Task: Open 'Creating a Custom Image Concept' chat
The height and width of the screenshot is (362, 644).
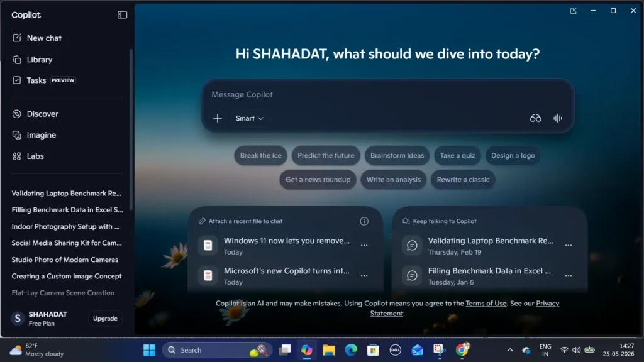Action: click(67, 277)
